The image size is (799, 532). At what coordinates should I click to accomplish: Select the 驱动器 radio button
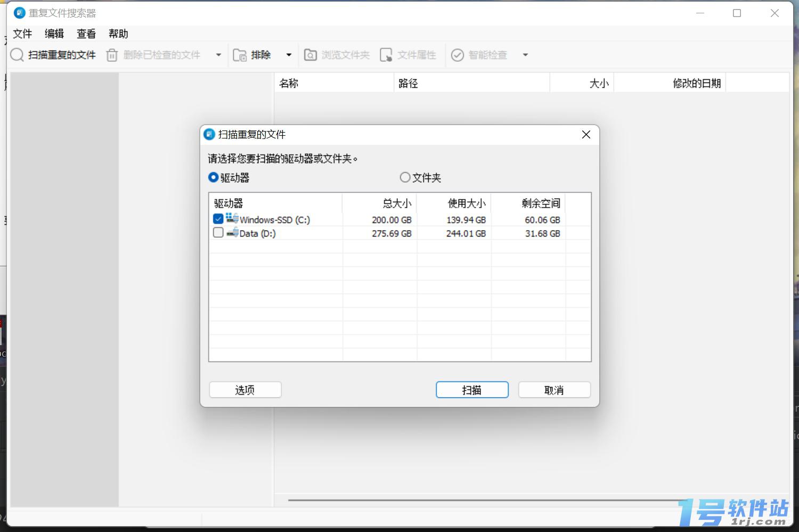[213, 177]
